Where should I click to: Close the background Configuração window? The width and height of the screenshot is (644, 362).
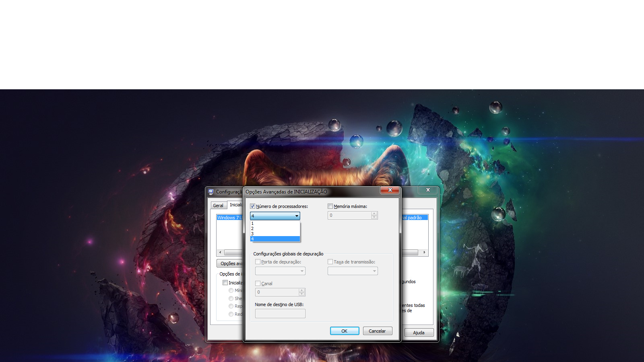[x=428, y=190]
